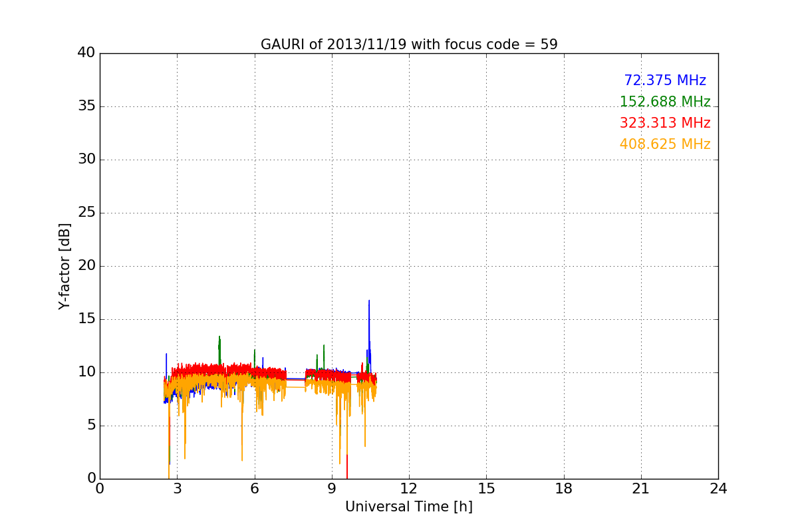Click the y-axis tick label 25
Screen dimensions: 798x532
coord(86,213)
